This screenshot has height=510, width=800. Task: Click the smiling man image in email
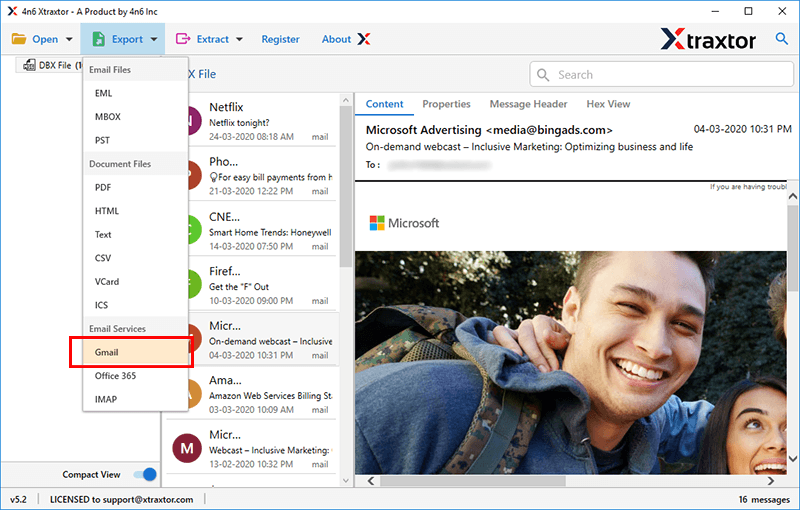tap(570, 363)
